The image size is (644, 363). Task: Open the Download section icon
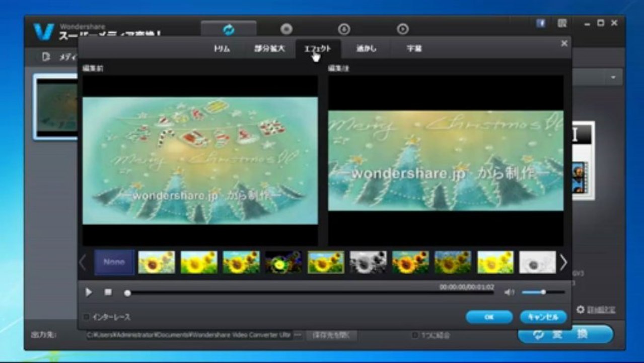(x=344, y=29)
